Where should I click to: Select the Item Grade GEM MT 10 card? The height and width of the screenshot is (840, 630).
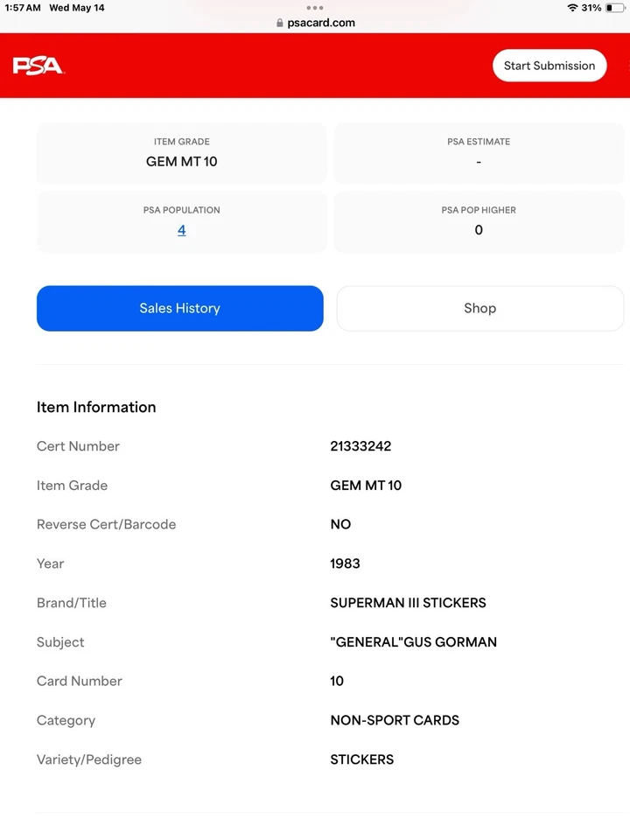[x=181, y=153]
